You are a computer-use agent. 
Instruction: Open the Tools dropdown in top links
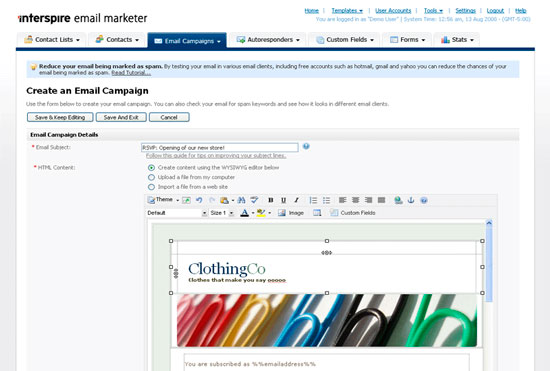(433, 11)
